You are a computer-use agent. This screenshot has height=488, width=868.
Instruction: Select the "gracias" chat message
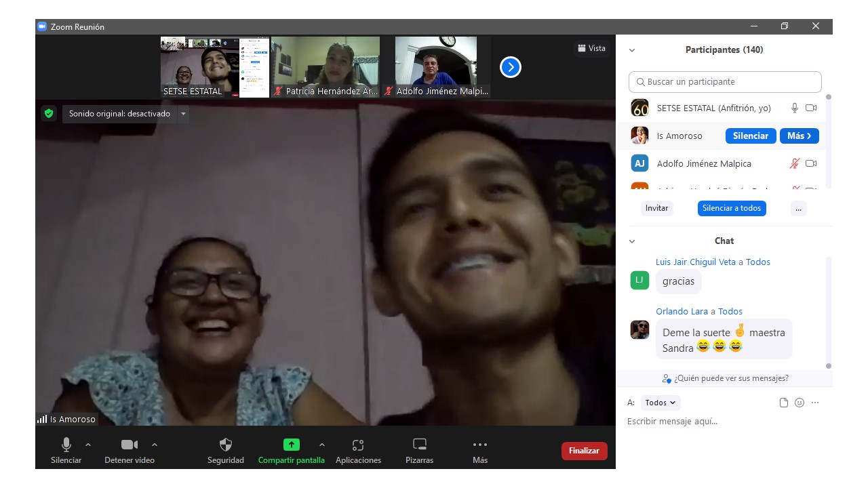tap(678, 281)
